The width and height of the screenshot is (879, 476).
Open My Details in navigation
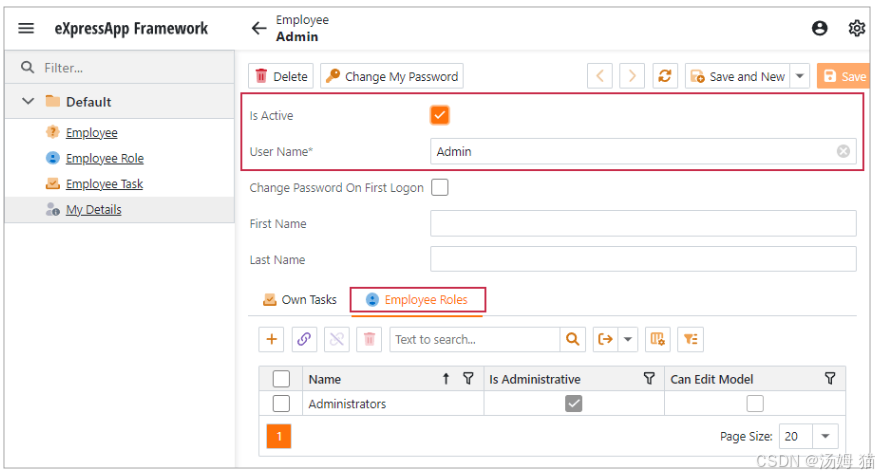click(93, 210)
